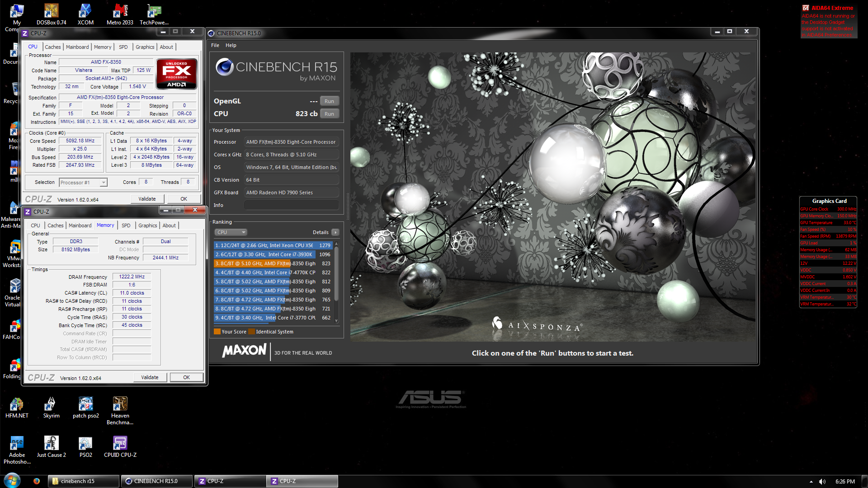The width and height of the screenshot is (868, 488).
Task: Open the Help menu in Cinebench
Action: [x=231, y=45]
